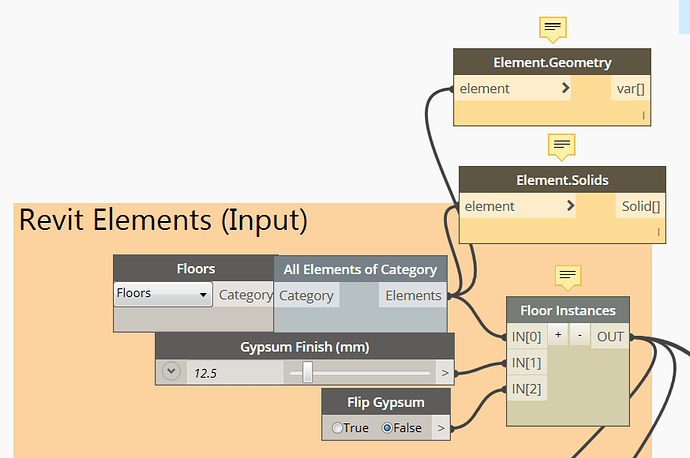Click the Gypsum Finish slider handle
This screenshot has width=690, height=458.
click(x=308, y=372)
